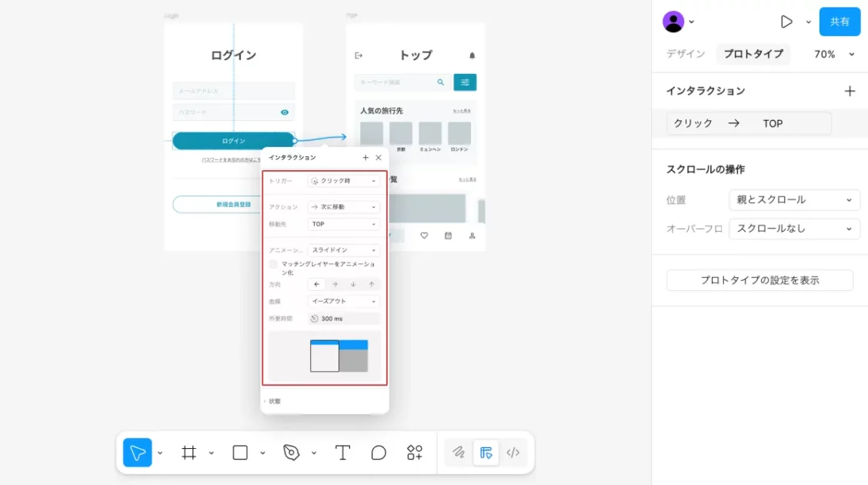Switch to the プロトタイプ tab
Viewport: 868px width, 485px height.
(753, 54)
